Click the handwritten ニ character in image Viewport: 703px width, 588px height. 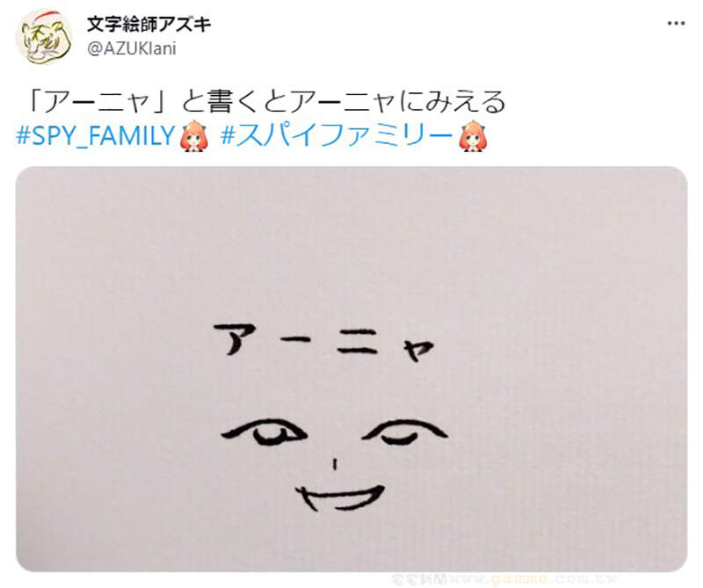(x=358, y=342)
